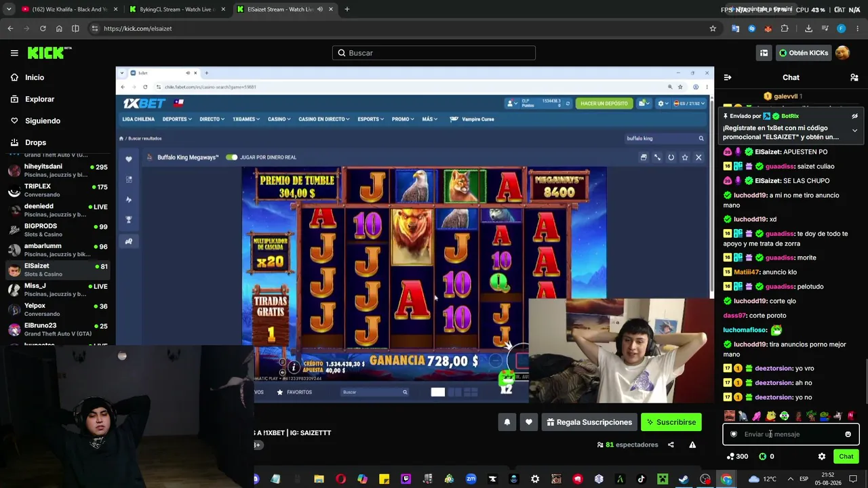Expand ESPORTS dropdown in 1xBet menu
868x488 pixels.
pos(371,119)
